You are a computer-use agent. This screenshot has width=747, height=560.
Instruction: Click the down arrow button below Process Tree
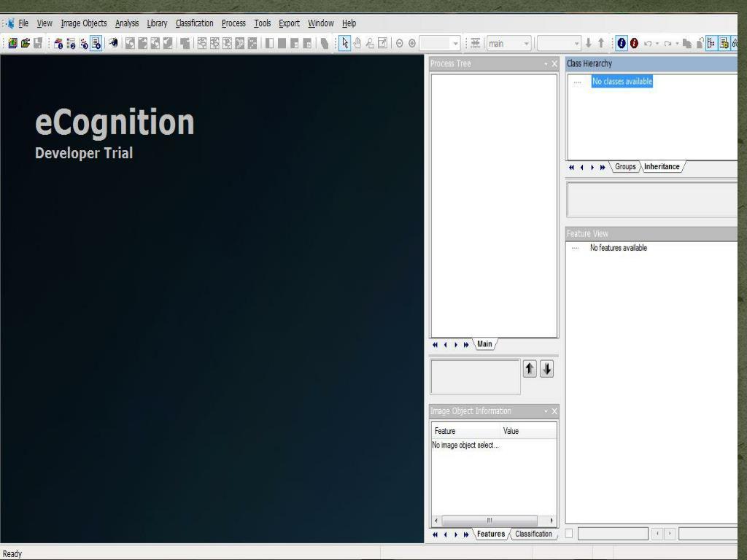tap(547, 369)
